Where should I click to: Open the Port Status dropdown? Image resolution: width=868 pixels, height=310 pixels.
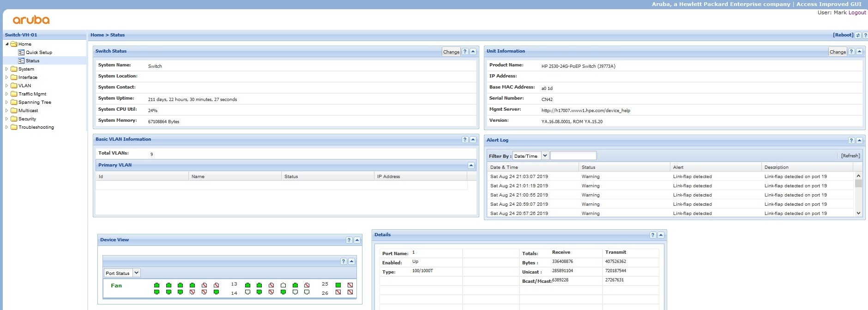(136, 273)
